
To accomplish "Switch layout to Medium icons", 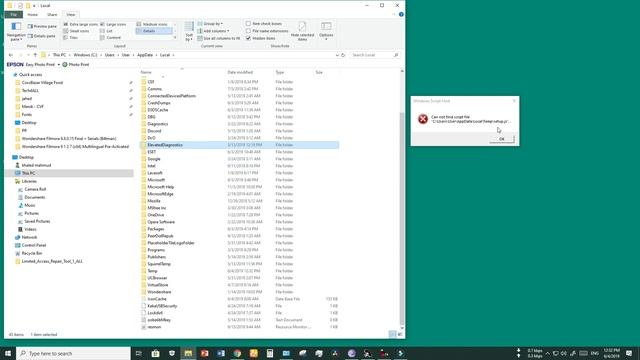I will [152, 24].
